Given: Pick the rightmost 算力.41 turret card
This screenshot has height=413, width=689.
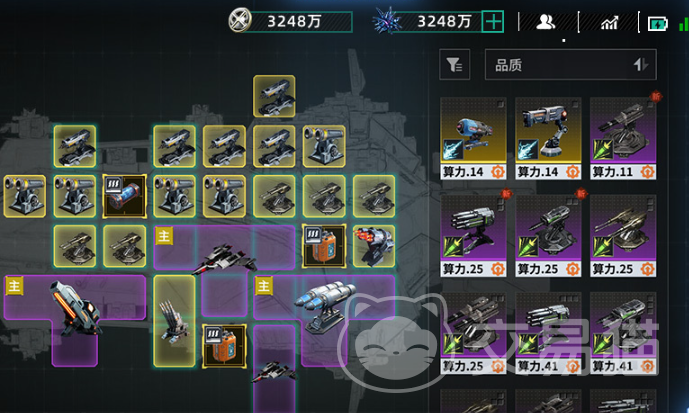Looking at the screenshot, I should [623, 333].
